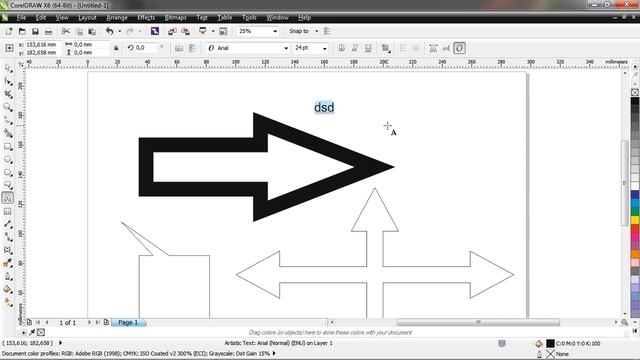The width and height of the screenshot is (640, 360).
Task: Toggle the interactive OpenType button
Action: pos(459,48)
